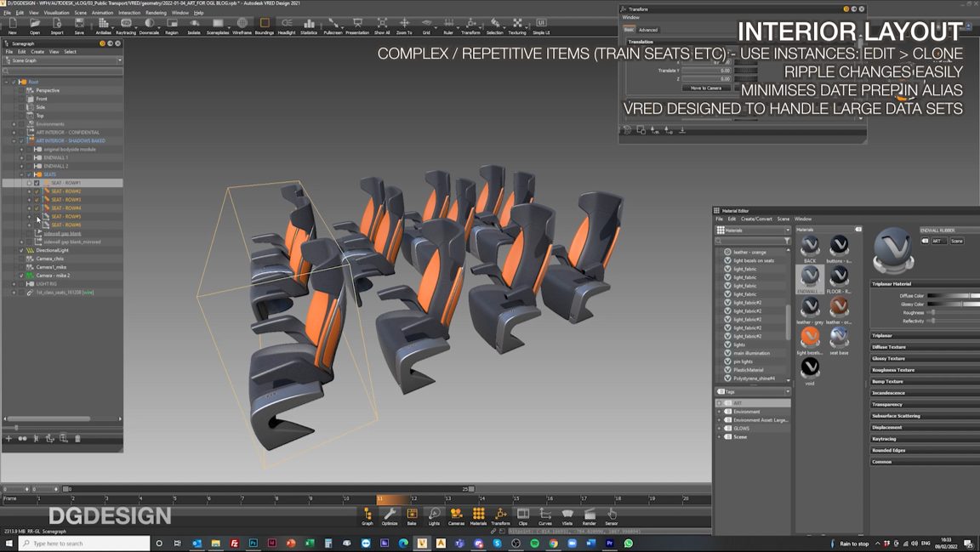Open the Materials module from the bottom toolbar
Image resolution: width=980 pixels, height=552 pixels.
479,515
